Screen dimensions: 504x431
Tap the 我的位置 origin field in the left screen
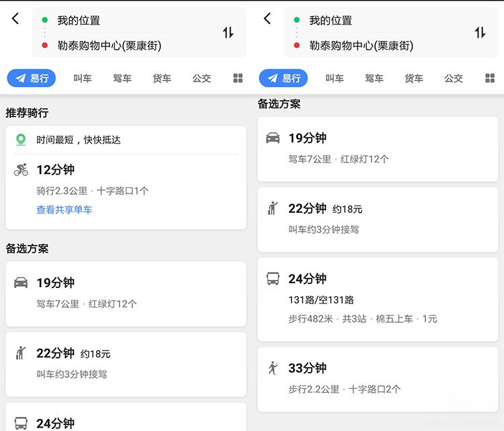[x=79, y=20]
